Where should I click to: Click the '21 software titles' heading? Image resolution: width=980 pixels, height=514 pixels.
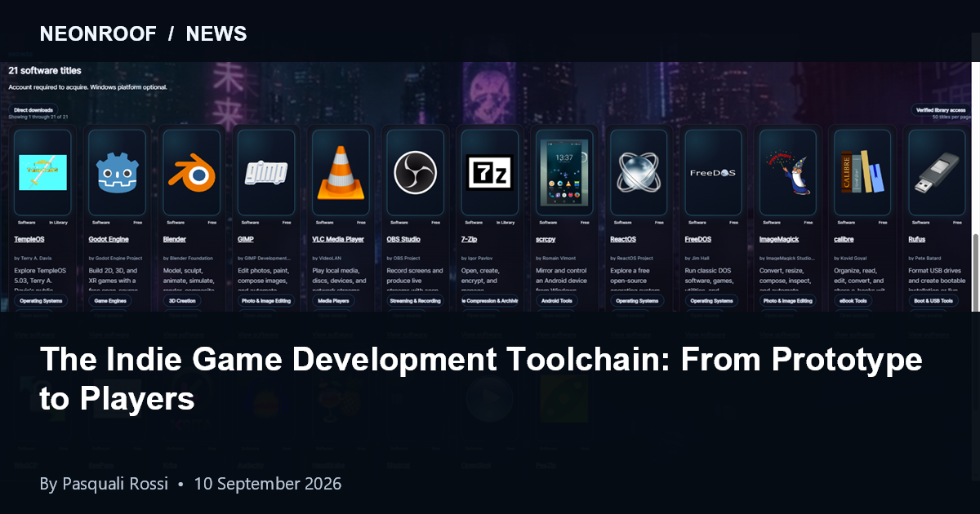pyautogui.click(x=45, y=71)
